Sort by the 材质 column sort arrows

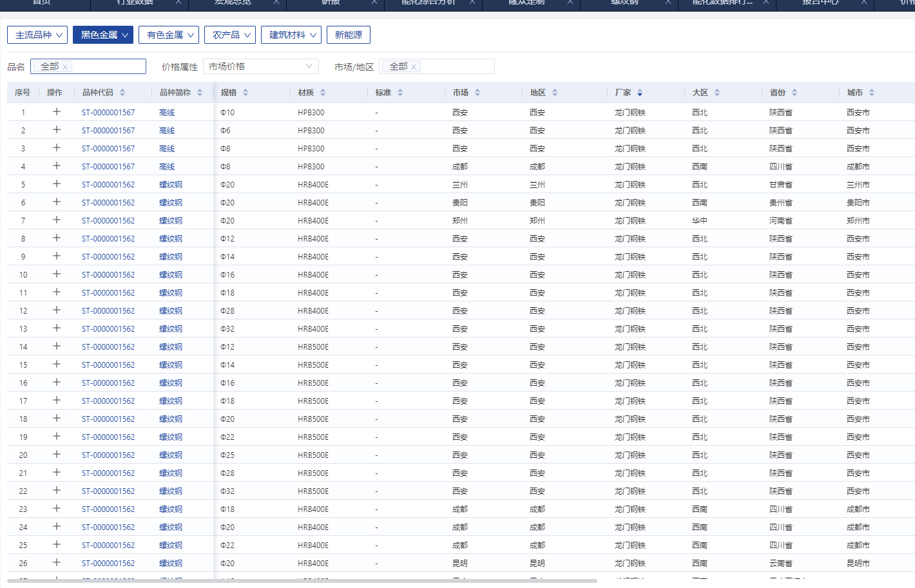(323, 93)
